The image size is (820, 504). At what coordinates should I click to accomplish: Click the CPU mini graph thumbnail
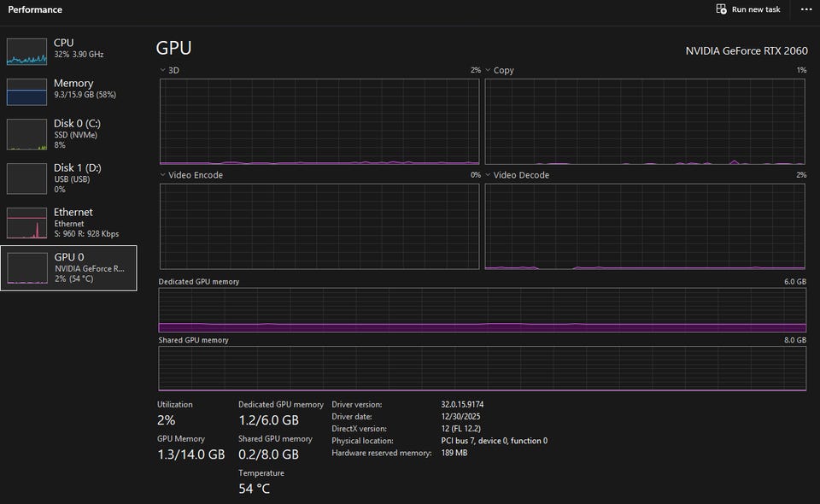(26, 51)
